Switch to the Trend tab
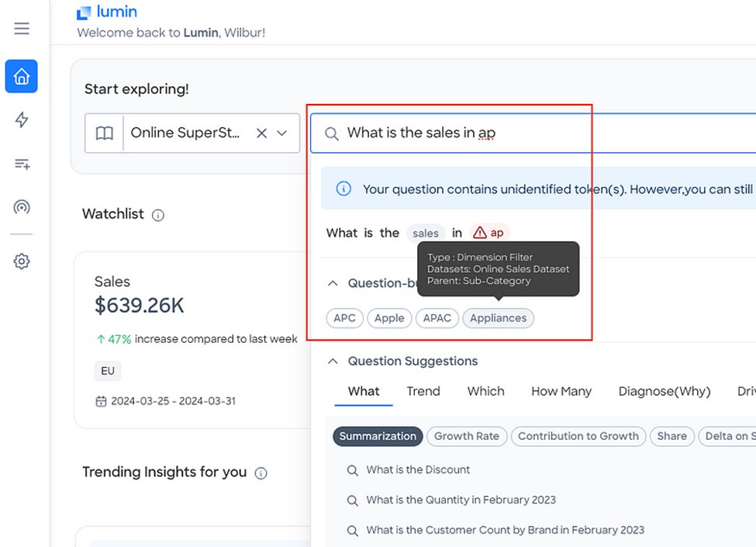This screenshot has width=756, height=547. click(x=423, y=391)
